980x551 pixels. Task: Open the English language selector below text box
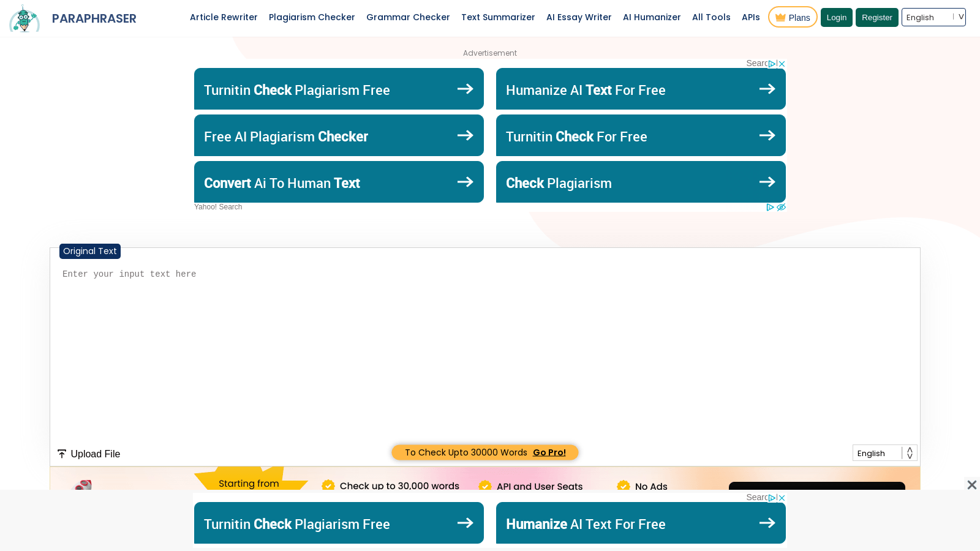(x=884, y=453)
